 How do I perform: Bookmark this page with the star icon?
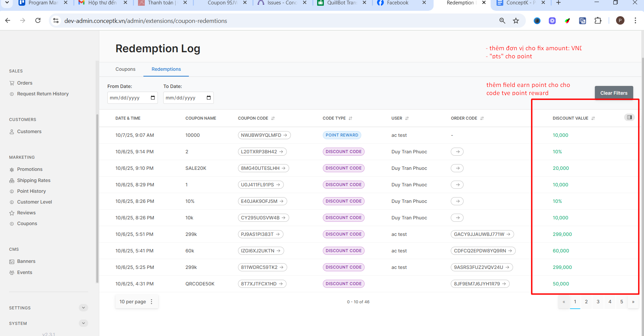(516, 21)
